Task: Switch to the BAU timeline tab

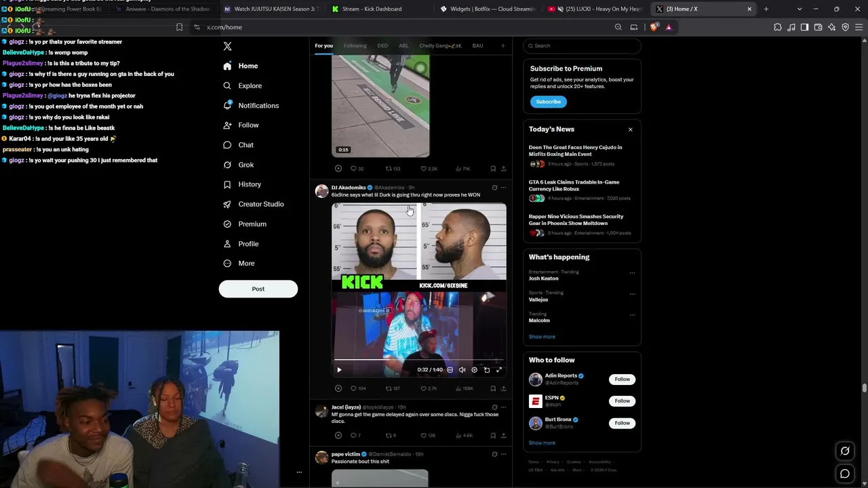Action: 478,46
